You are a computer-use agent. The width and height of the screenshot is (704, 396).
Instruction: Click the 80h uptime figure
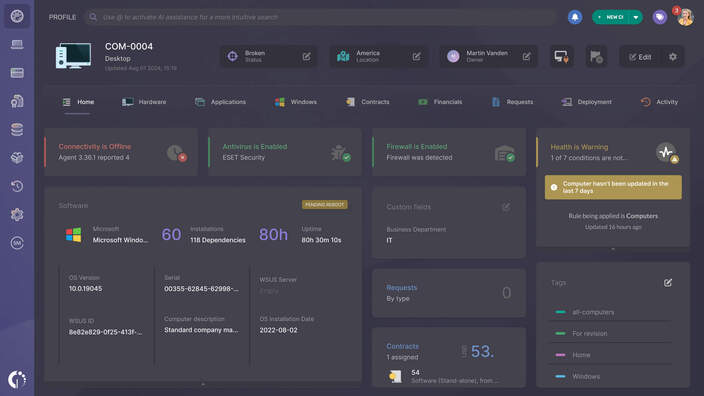point(273,234)
